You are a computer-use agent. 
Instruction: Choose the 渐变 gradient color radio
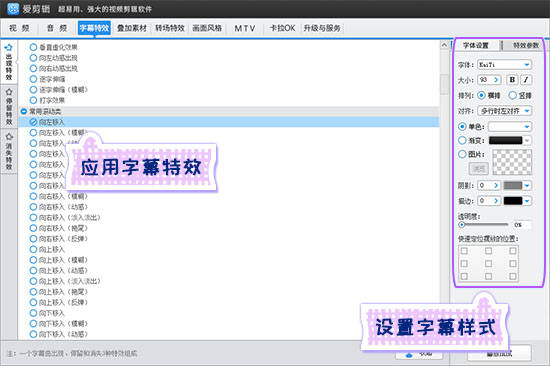(x=462, y=140)
